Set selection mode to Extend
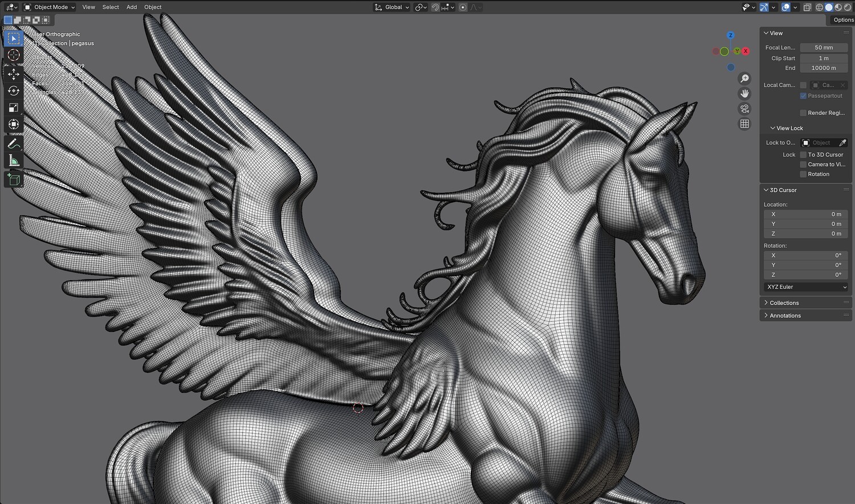 click(x=18, y=20)
